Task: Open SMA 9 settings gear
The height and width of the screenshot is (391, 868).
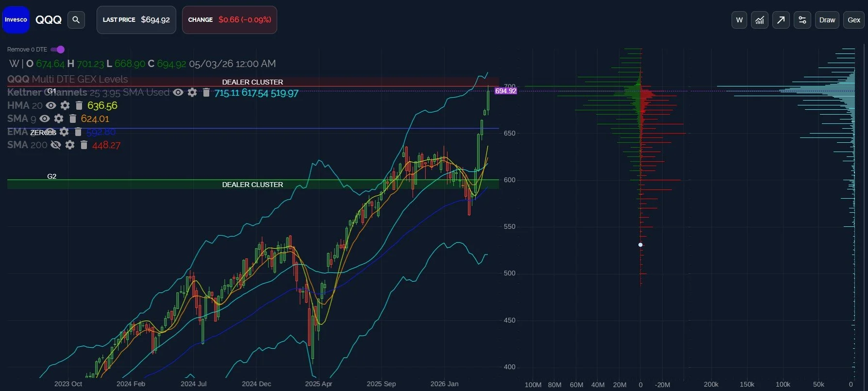Action: 59,119
